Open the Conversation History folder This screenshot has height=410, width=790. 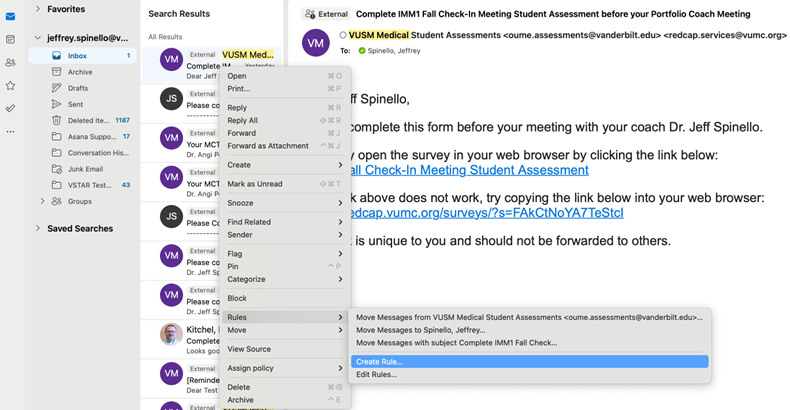[x=82, y=153]
